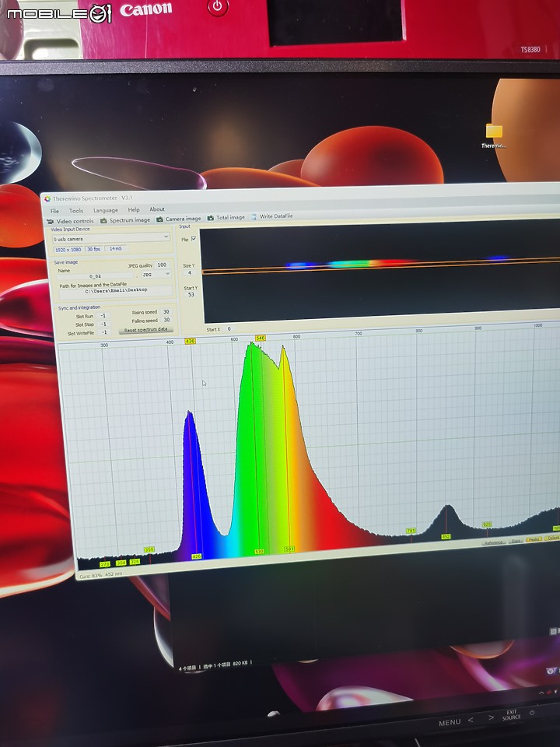Click the orange selection band in camera preview
The image size is (560, 747).
click(381, 266)
